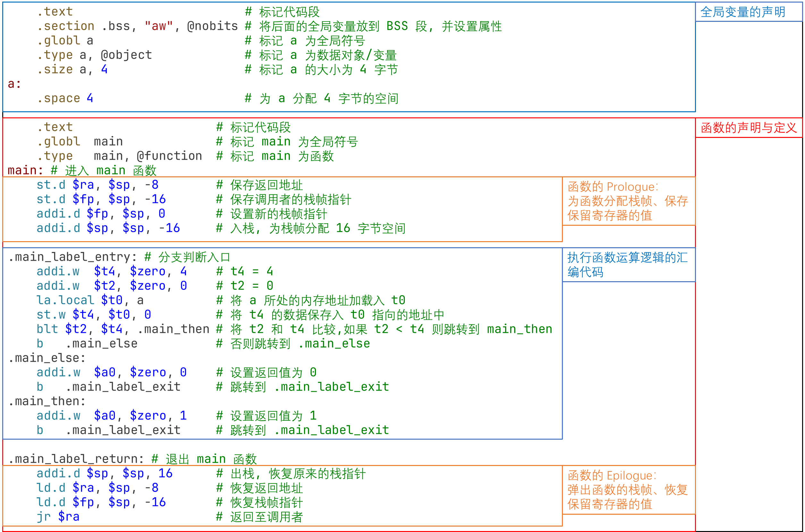The image size is (805, 532).
Task: Select 'st.d $fp, $sp, -16' instruction
Action: pos(101,199)
